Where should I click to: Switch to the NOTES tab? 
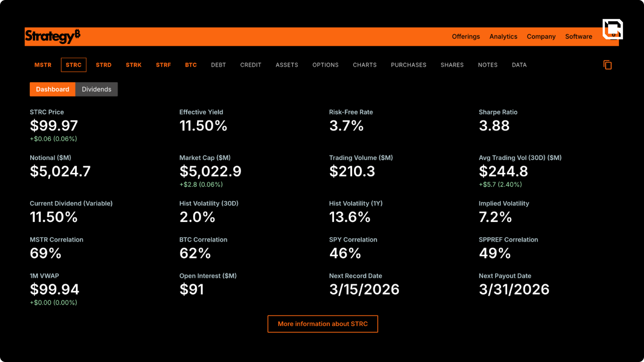pyautogui.click(x=488, y=65)
